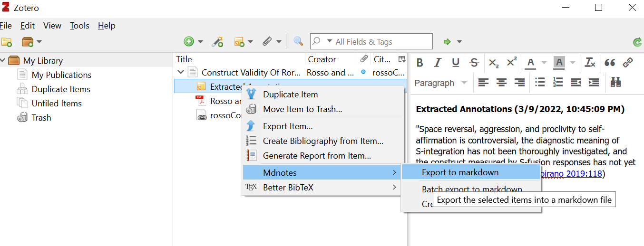Click the Find and replace binoculars icon
This screenshot has width=644, height=246.
point(616,83)
